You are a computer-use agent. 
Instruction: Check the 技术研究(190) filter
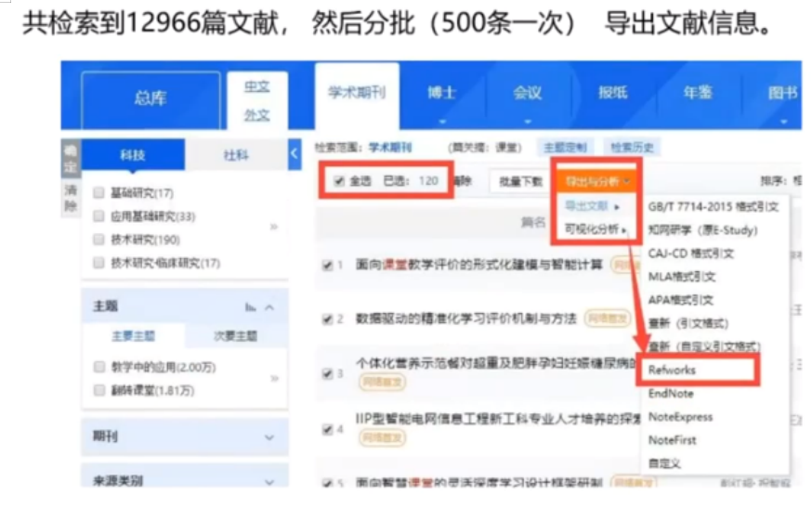point(98,239)
